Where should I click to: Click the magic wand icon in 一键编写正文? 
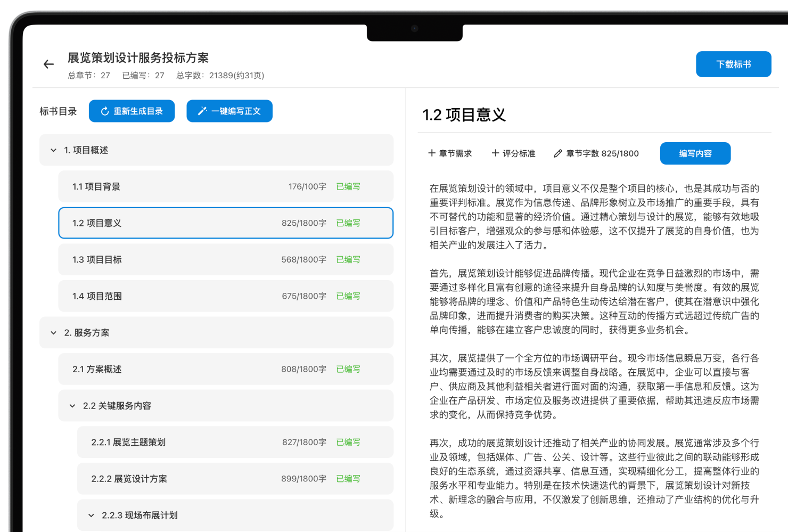[202, 111]
